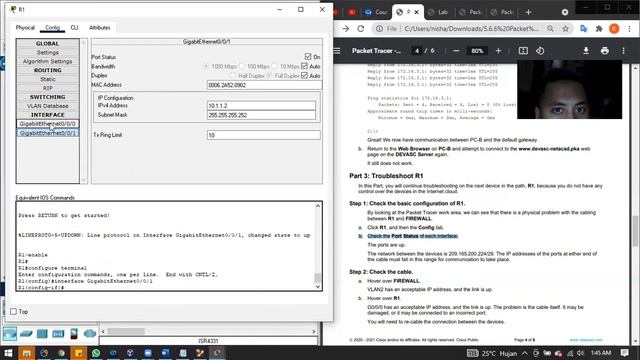Viewport: 640px width, 360px height.
Task: Open Zoom from the taskbar
Action: (x=148, y=353)
